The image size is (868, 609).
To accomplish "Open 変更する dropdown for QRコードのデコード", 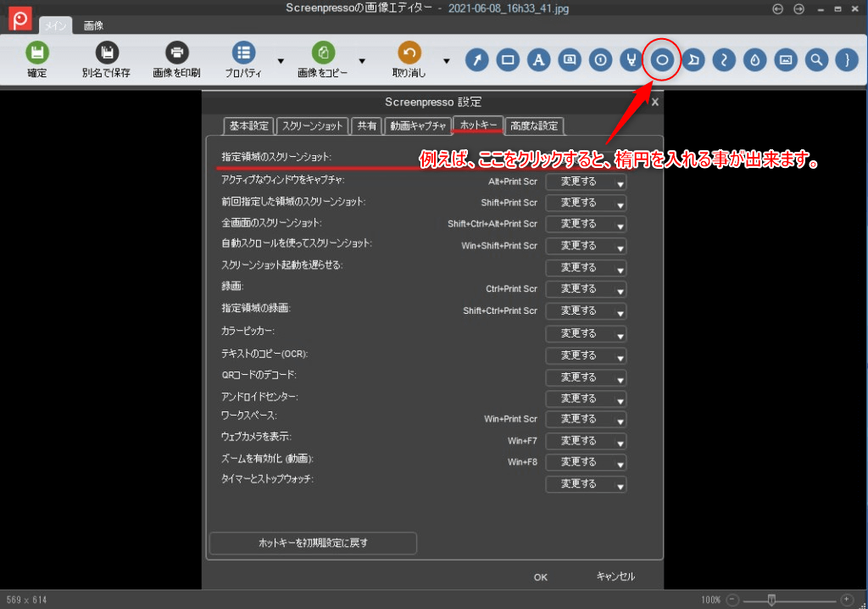I will point(586,377).
